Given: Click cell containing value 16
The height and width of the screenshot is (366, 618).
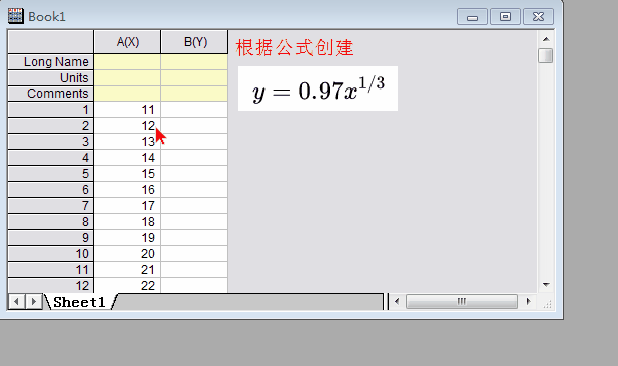Looking at the screenshot, I should [127, 190].
